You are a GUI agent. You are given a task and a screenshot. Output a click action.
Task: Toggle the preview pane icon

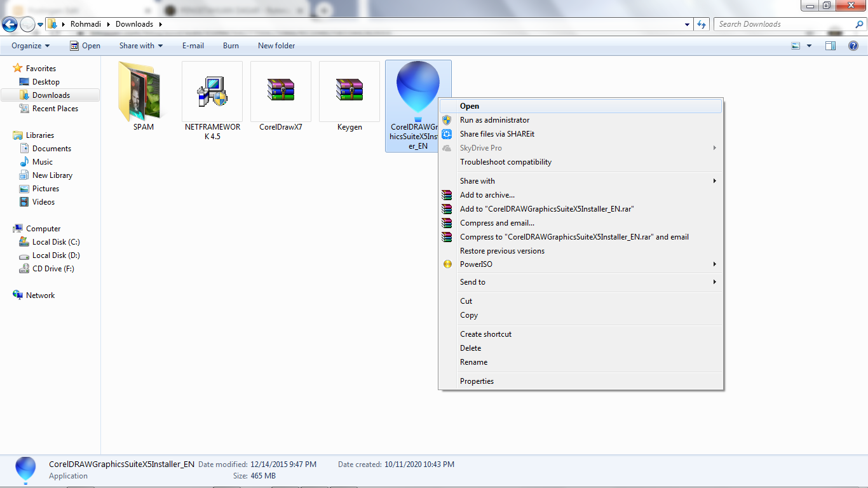click(x=831, y=46)
